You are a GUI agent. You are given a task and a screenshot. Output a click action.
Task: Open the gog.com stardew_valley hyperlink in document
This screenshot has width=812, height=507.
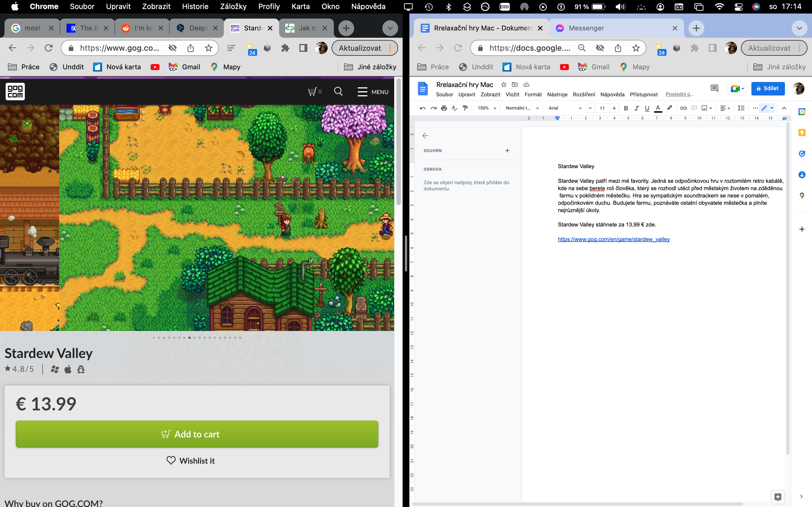click(x=613, y=239)
